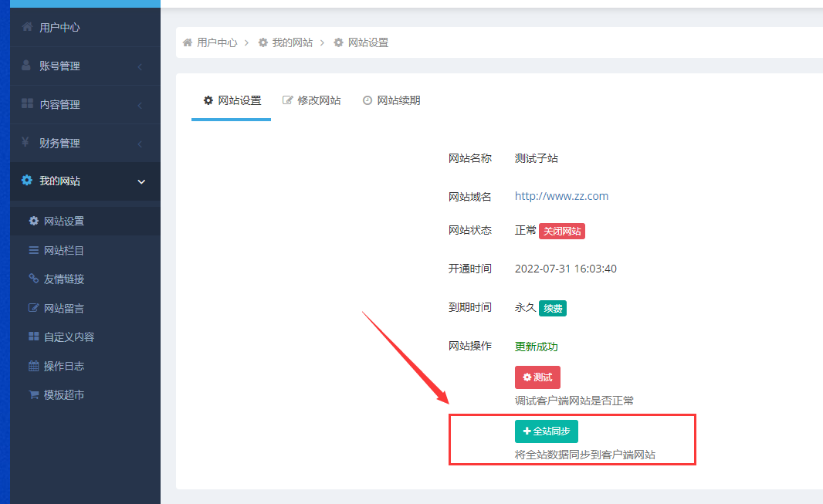The image size is (823, 504).
Task: Click the 测试子站 site name value
Action: [536, 158]
